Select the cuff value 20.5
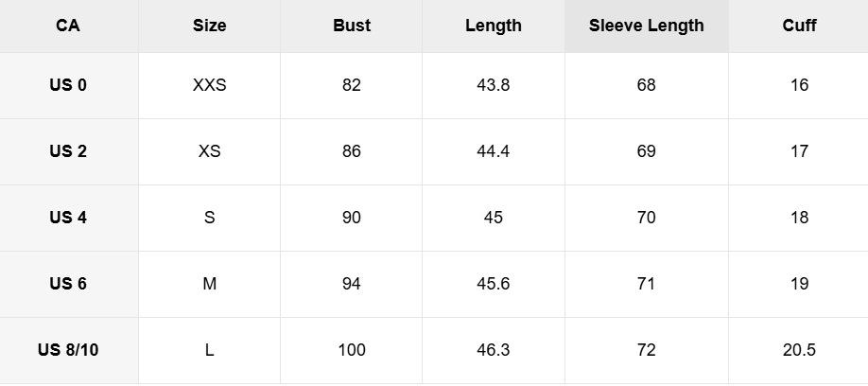Viewport: 868px width, 386px height. coord(799,350)
